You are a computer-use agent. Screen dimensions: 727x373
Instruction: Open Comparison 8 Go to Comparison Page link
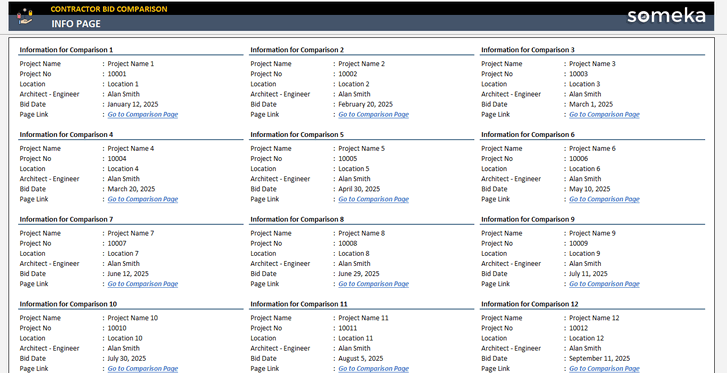(x=374, y=284)
